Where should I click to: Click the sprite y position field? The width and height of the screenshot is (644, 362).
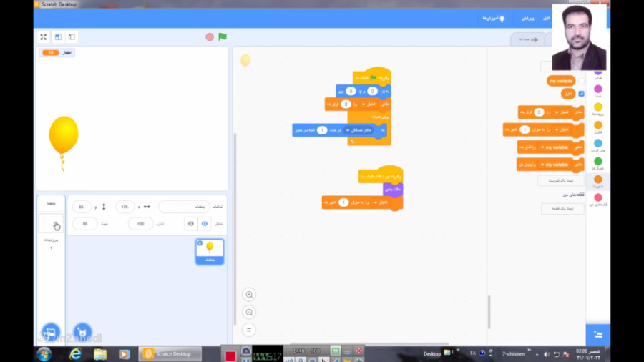coord(82,207)
